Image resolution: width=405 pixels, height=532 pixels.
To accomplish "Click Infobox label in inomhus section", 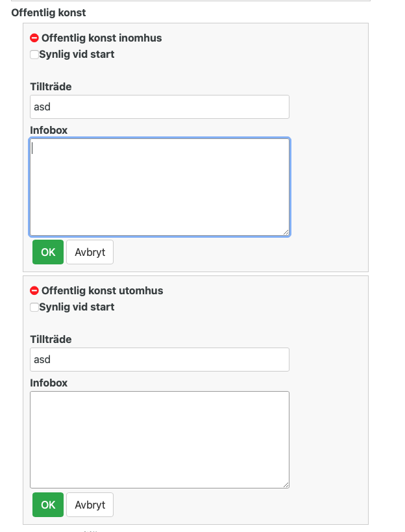I will (49, 131).
